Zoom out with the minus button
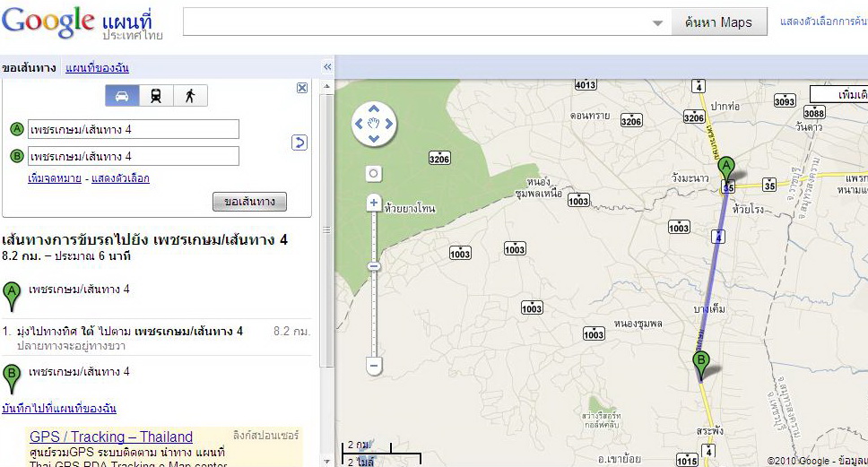This screenshot has height=467, width=868. tap(374, 365)
